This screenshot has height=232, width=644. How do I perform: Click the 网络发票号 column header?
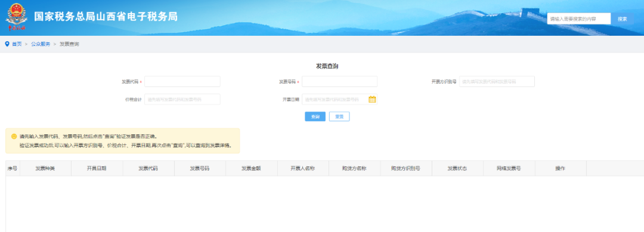tap(509, 168)
